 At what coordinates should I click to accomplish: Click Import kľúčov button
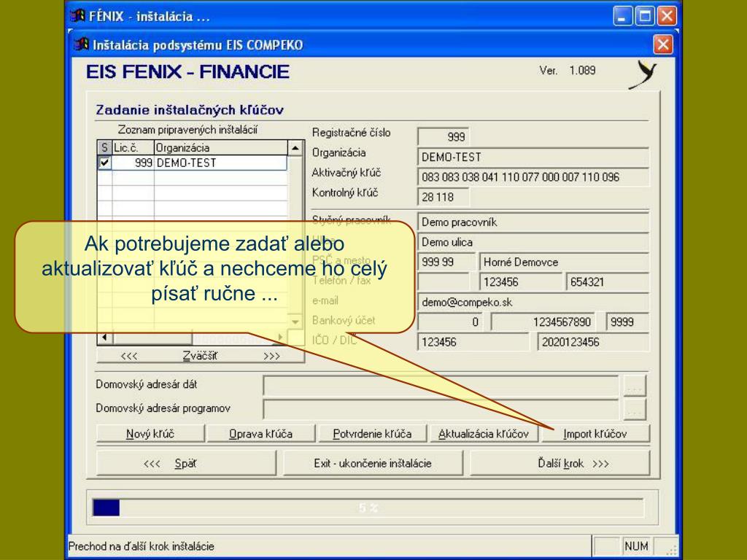click(x=595, y=434)
